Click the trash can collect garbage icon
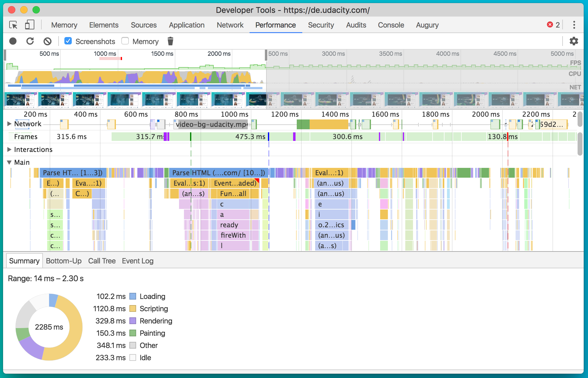Screen dimensions: 588x378 click(x=170, y=41)
